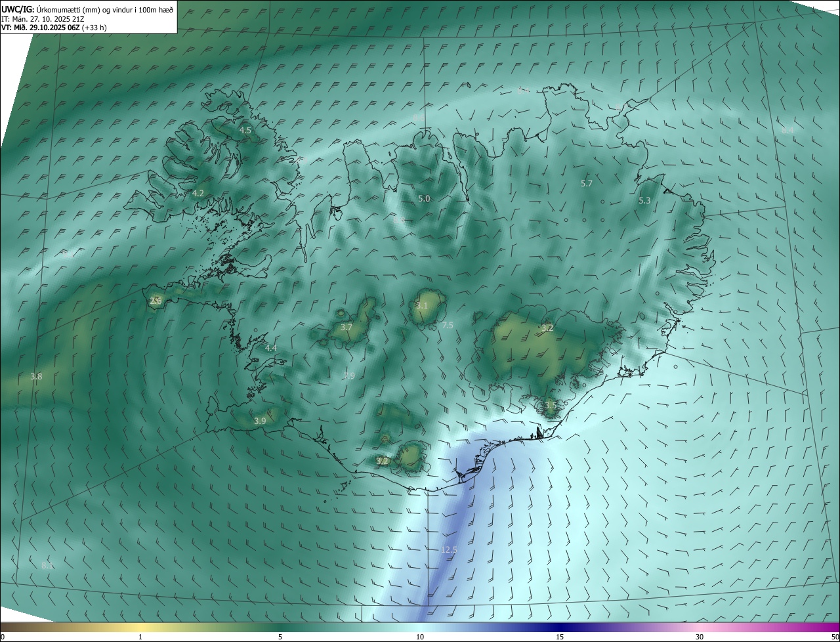840x642 pixels.
Task: Click the '5.3' precipitation value on the map
Action: coord(644,201)
